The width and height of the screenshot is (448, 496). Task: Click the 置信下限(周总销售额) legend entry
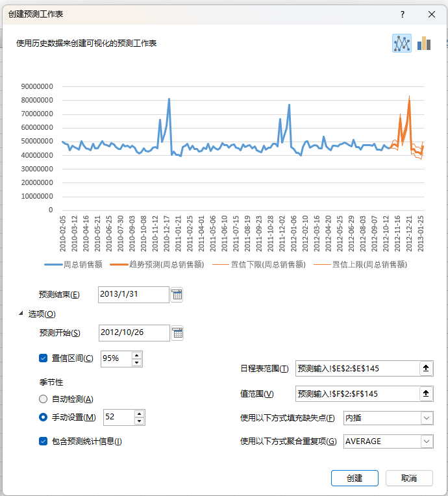tap(259, 264)
